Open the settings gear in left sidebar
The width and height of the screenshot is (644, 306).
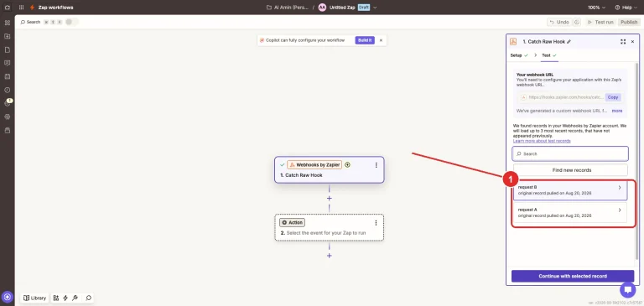point(7,117)
